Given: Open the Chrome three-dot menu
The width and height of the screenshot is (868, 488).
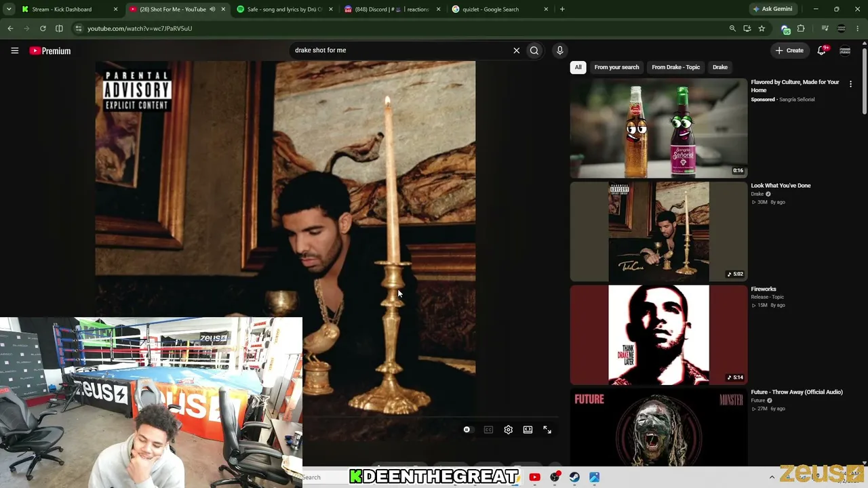Looking at the screenshot, I should pos(858,28).
